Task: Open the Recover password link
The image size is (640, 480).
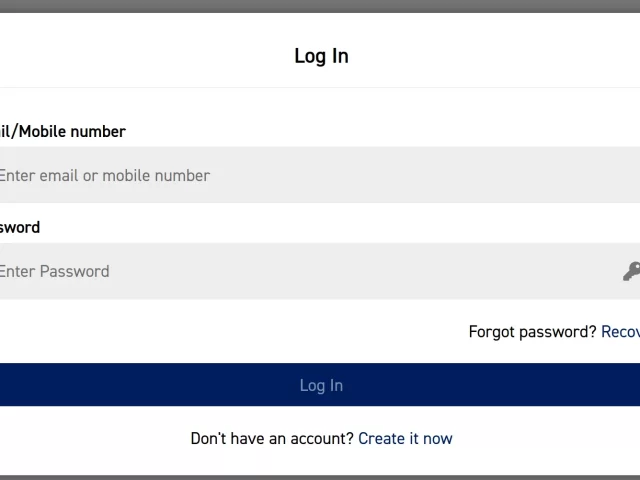Action: pos(620,331)
